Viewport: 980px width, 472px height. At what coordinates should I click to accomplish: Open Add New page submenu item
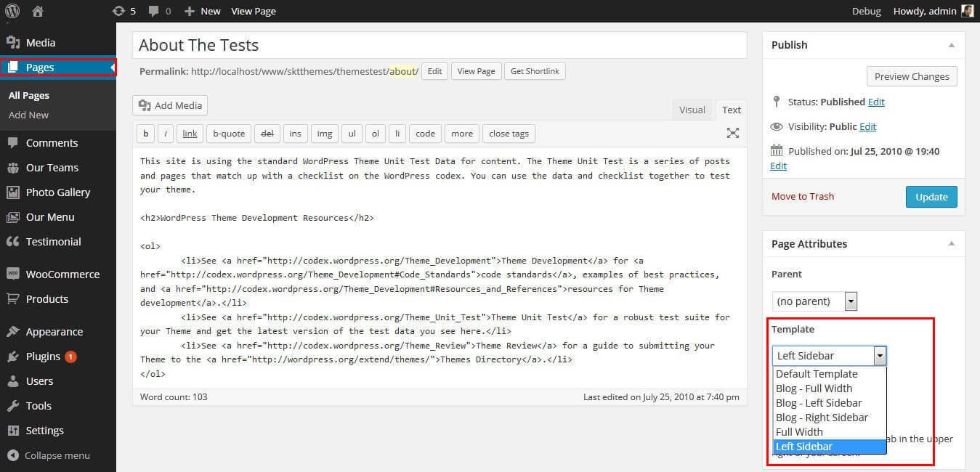tap(29, 115)
